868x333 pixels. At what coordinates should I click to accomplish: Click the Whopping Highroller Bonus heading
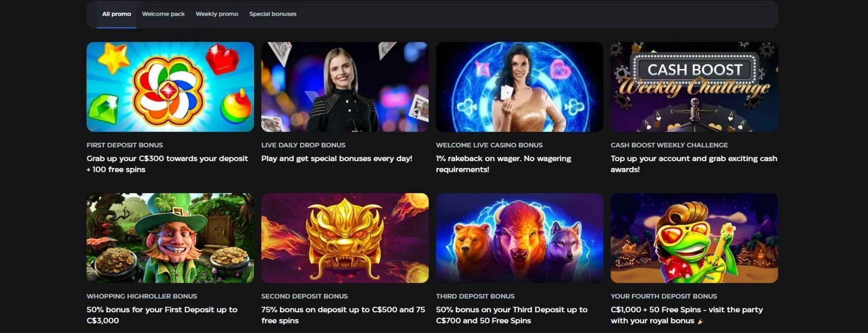point(142,296)
